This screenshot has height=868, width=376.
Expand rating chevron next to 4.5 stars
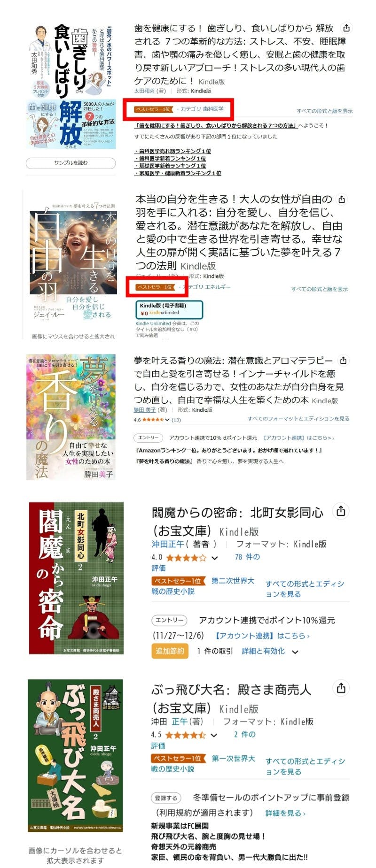pyautogui.click(x=214, y=736)
